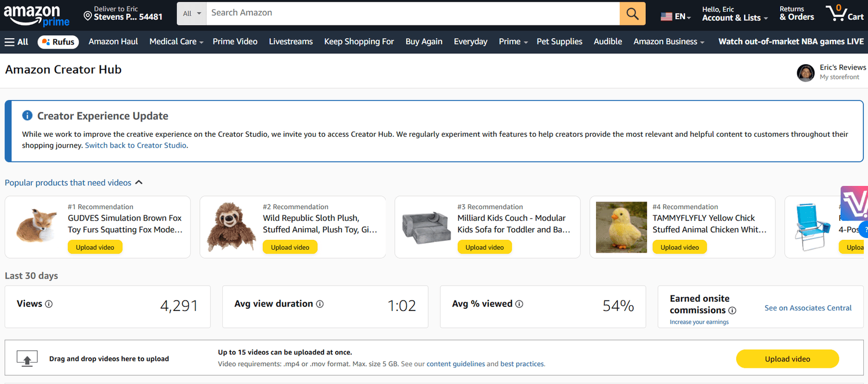This screenshot has height=384, width=868.
Task: Click the Views info icon
Action: [49, 304]
